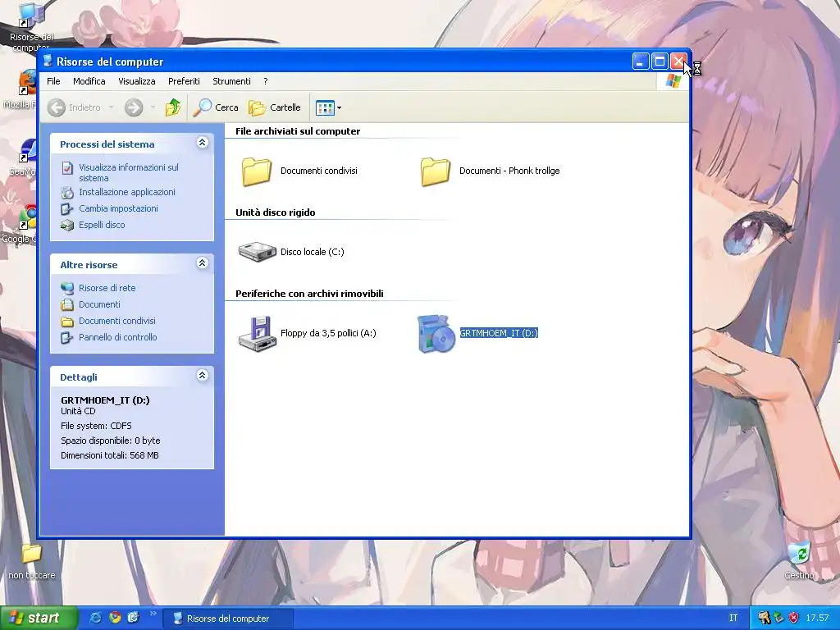The width and height of the screenshot is (840, 630).
Task: Click the forward navigation arrow
Action: (x=134, y=107)
